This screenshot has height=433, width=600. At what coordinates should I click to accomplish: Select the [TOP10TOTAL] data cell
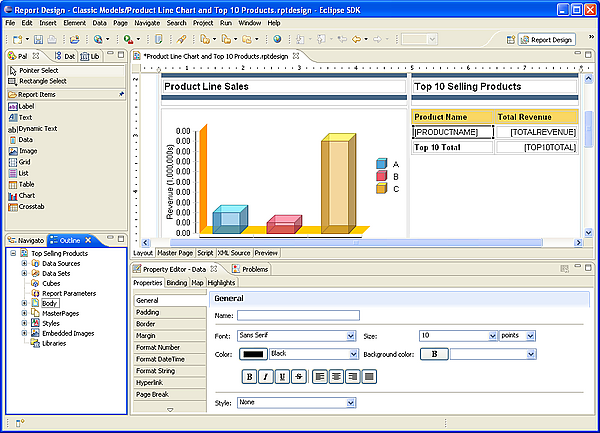point(537,147)
